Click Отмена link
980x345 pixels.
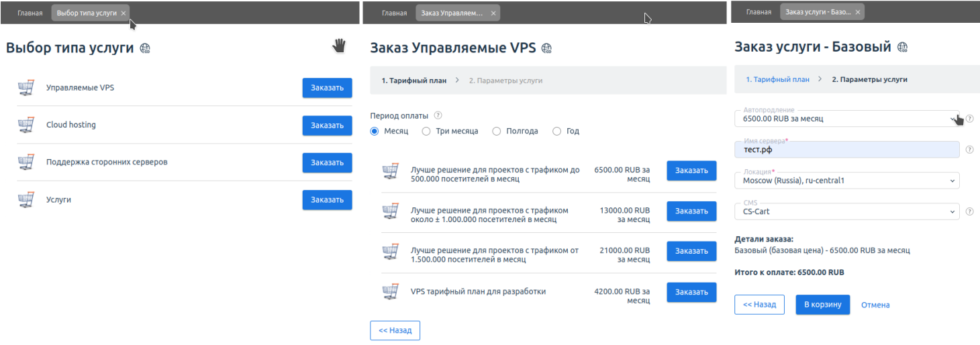(875, 305)
